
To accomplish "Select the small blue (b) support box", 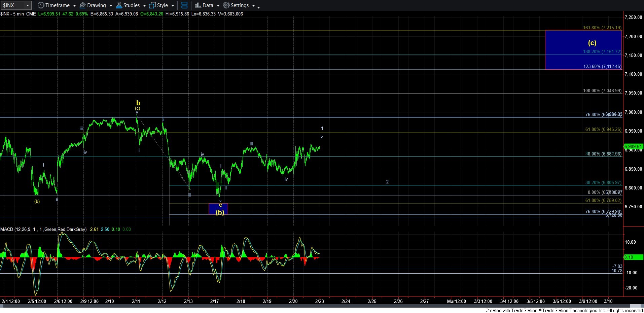I will tap(218, 209).
